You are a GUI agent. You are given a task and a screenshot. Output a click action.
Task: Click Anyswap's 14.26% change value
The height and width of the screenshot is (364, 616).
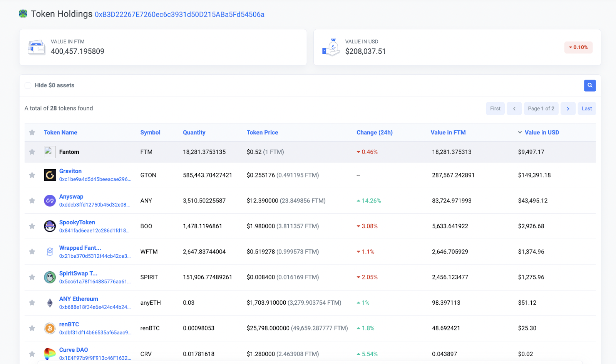pos(369,200)
